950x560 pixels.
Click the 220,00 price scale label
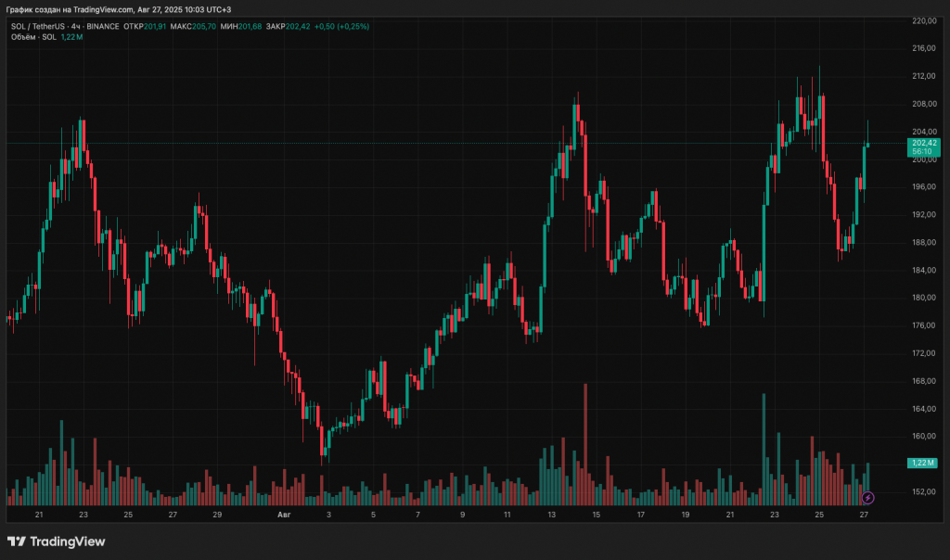click(923, 20)
